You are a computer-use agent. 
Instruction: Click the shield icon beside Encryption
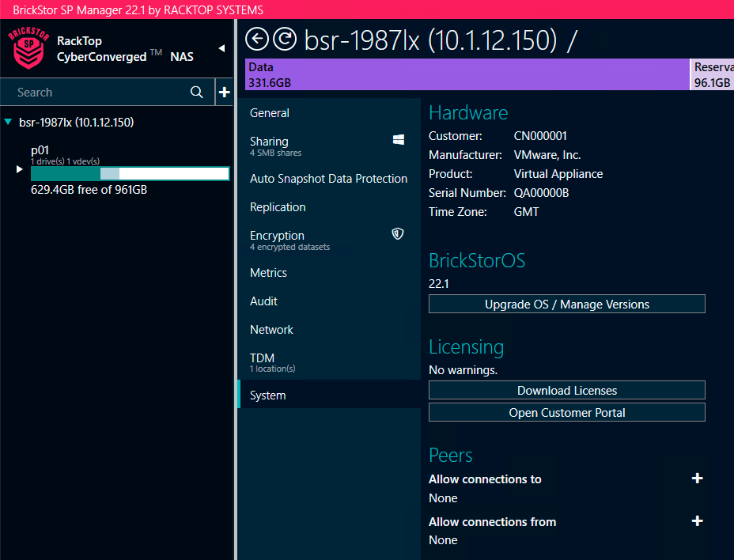tap(397, 233)
